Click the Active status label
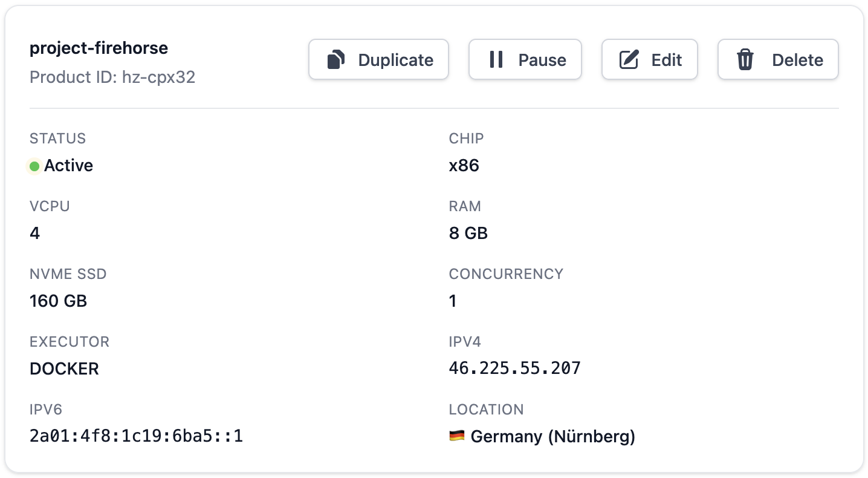The width and height of the screenshot is (868, 478). point(68,165)
